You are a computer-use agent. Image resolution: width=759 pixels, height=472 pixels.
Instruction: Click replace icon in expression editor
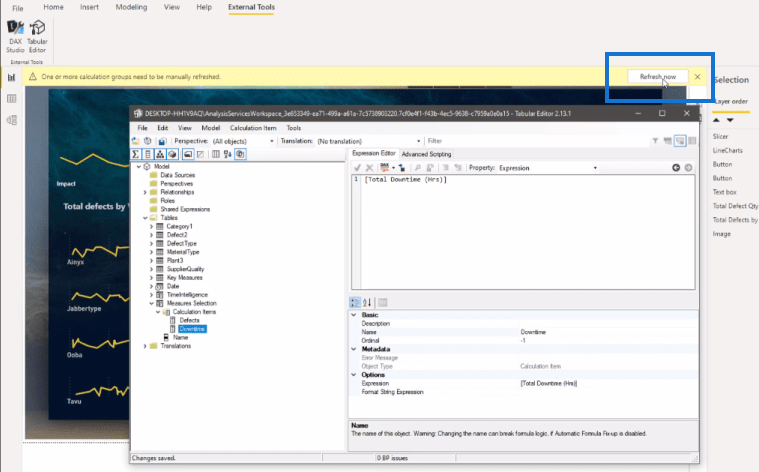coord(429,167)
